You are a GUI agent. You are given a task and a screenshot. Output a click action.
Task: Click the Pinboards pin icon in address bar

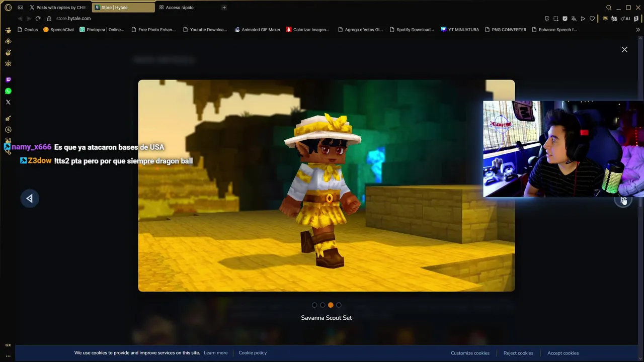click(547, 19)
